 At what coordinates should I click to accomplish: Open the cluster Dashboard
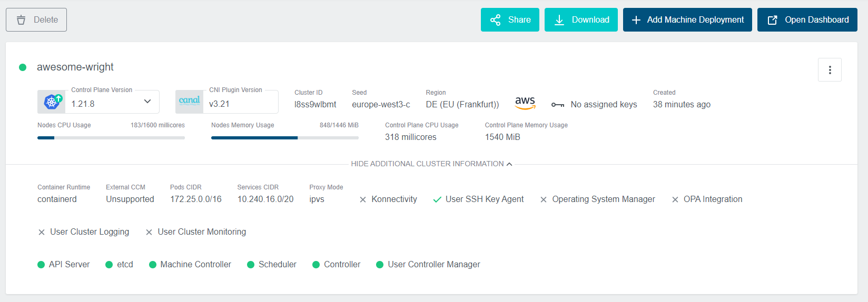[x=807, y=20]
